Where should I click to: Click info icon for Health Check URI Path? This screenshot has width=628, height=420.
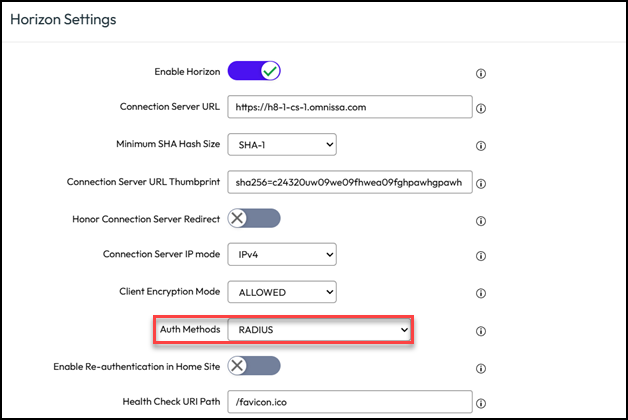(x=481, y=403)
